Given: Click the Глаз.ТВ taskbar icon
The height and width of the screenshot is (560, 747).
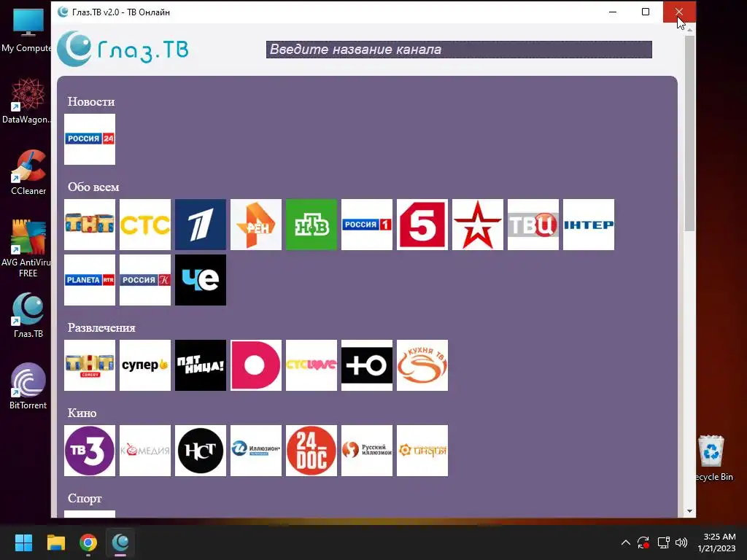Looking at the screenshot, I should (120, 542).
